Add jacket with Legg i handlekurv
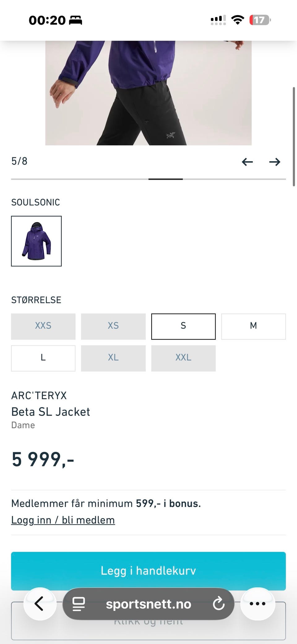The image size is (297, 644). point(148,571)
